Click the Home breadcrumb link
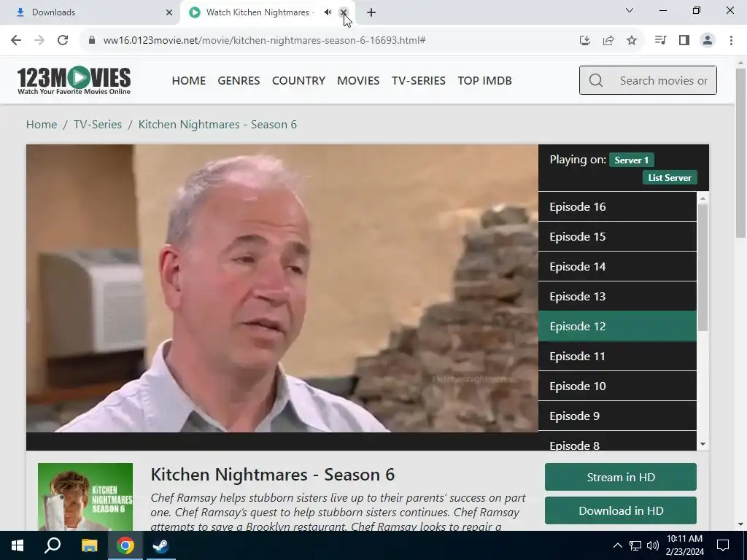 [x=42, y=124]
